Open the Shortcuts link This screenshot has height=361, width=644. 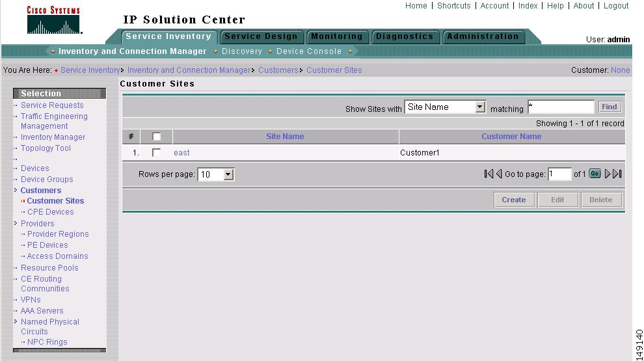coord(454,6)
